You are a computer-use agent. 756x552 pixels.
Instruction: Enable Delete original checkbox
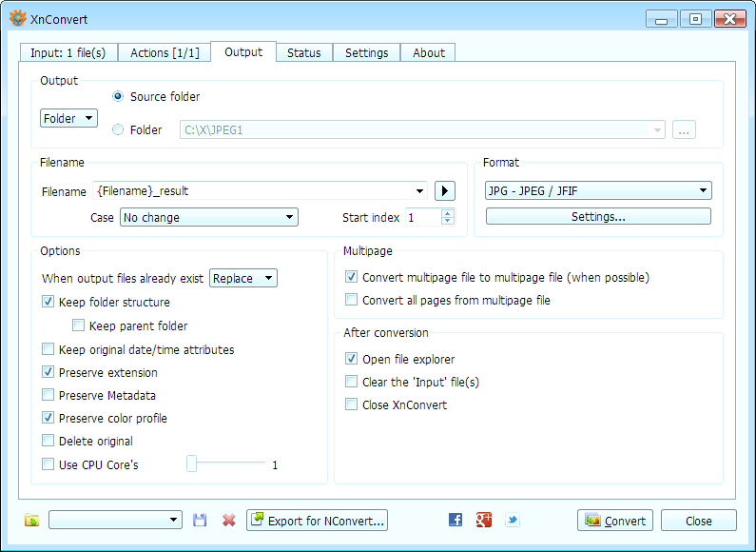pyautogui.click(x=48, y=441)
